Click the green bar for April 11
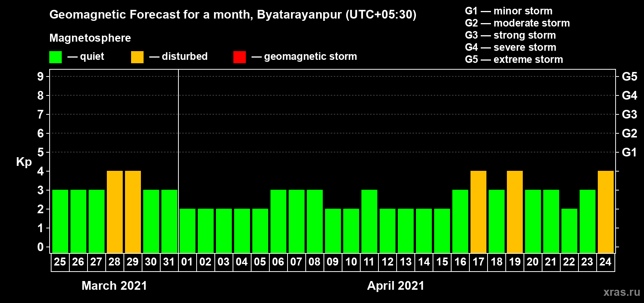The width and height of the screenshot is (644, 303). coord(369,221)
